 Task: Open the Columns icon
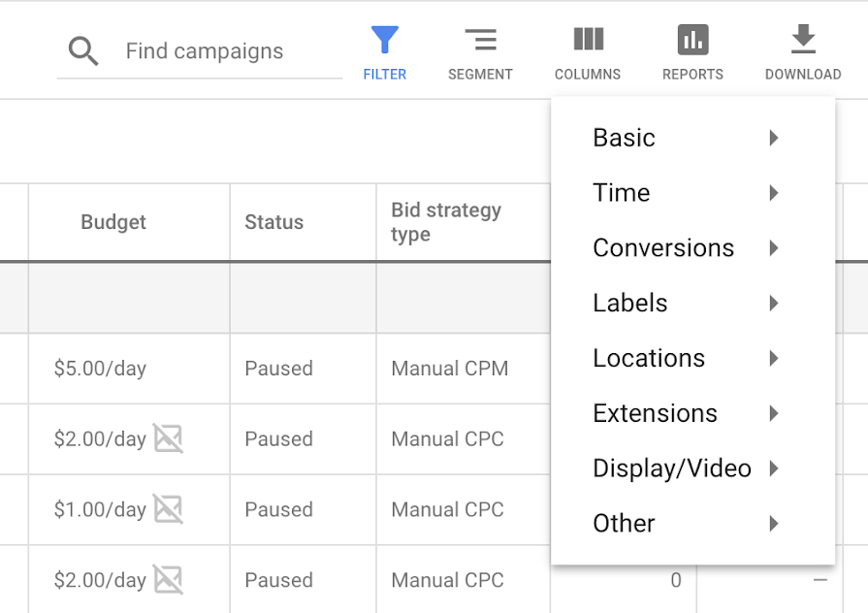click(x=588, y=41)
